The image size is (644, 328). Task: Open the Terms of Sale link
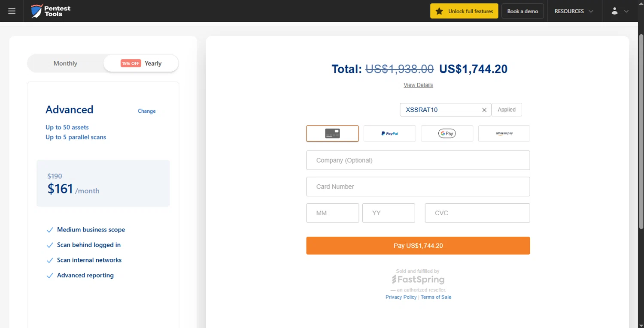tap(436, 297)
